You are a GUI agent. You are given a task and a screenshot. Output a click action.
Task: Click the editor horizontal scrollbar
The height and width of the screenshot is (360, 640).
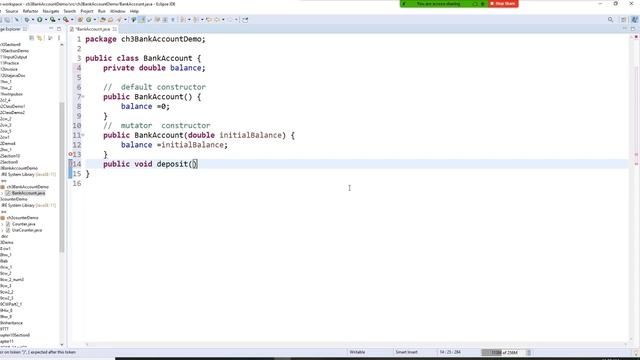pyautogui.click(x=355, y=345)
